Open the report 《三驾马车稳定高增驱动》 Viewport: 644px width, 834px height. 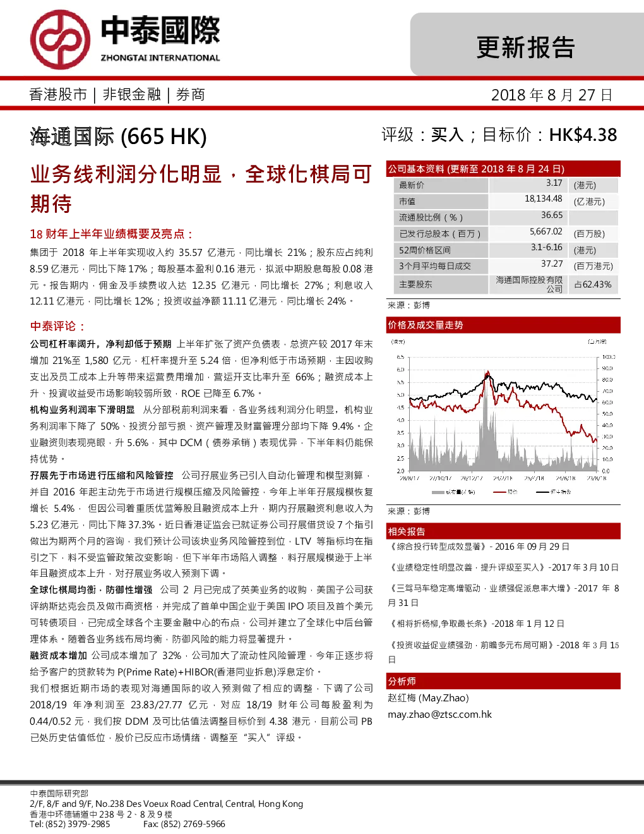(x=503, y=595)
